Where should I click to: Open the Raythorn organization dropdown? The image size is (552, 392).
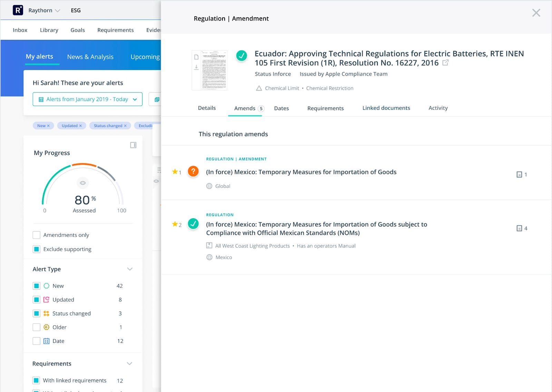[44, 10]
